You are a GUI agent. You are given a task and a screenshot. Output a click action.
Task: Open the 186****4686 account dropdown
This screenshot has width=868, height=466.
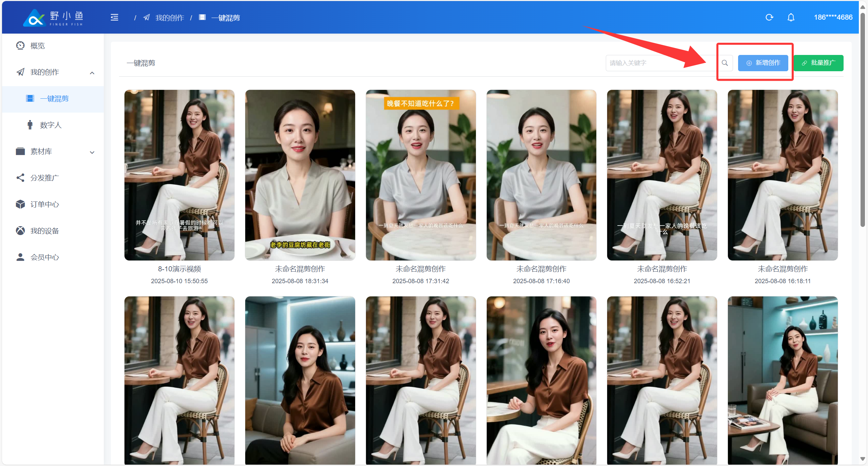click(833, 17)
